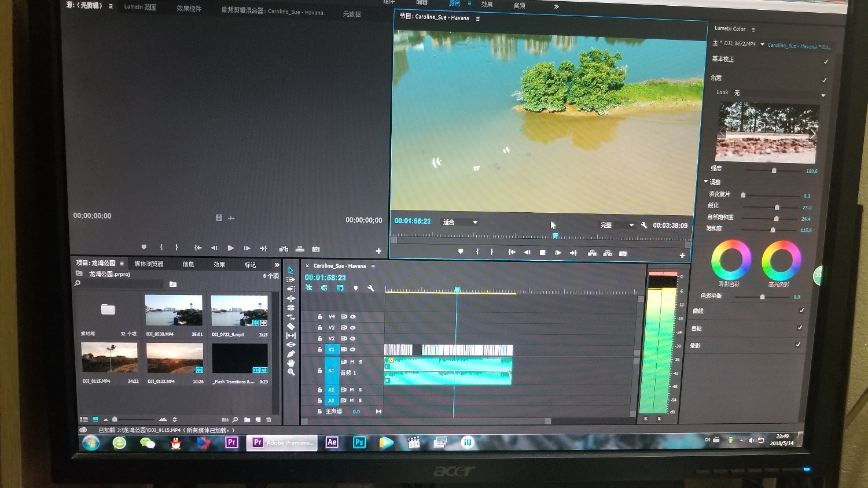Click the Find icon in Project panel
The height and width of the screenshot is (488, 868).
(x=235, y=420)
